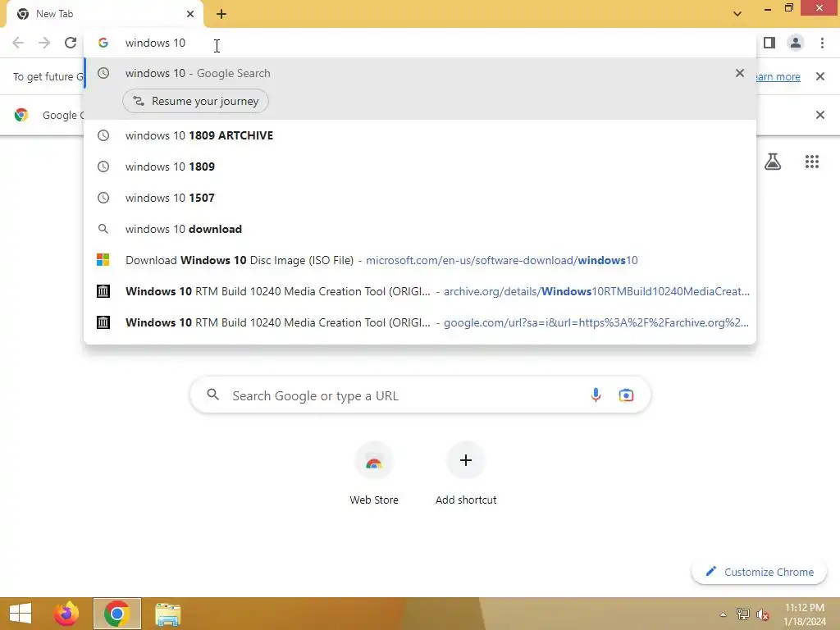Click magnifier icon beside 'windows 10 download'
Image resolution: width=840 pixels, height=630 pixels.
pos(103,229)
